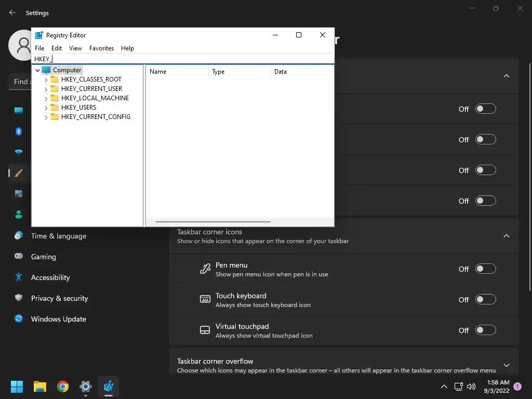
Task: Click the date and time clock in taskbar
Action: [x=496, y=387]
